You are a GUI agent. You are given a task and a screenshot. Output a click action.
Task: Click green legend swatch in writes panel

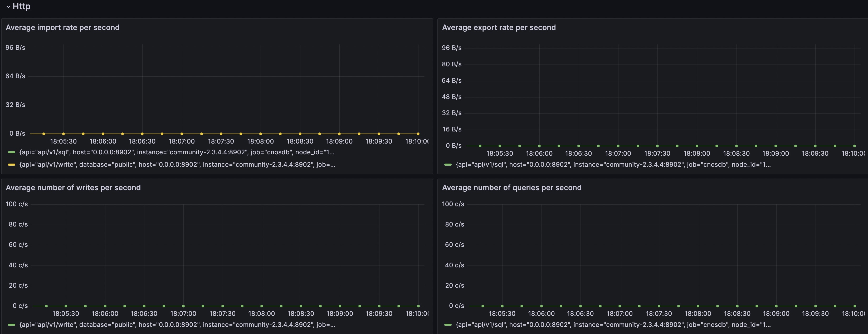click(x=11, y=325)
